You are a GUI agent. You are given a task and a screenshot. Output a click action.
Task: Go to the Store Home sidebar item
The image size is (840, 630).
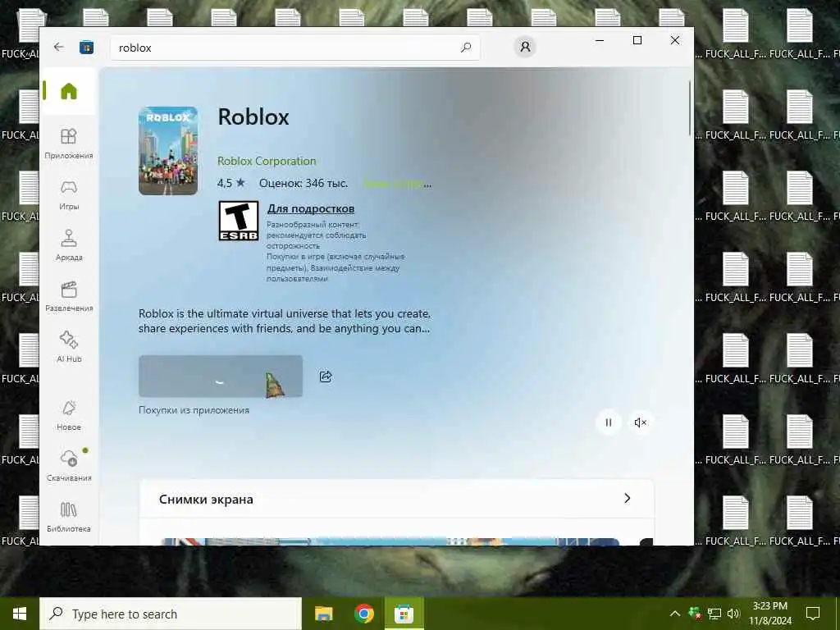tap(69, 91)
